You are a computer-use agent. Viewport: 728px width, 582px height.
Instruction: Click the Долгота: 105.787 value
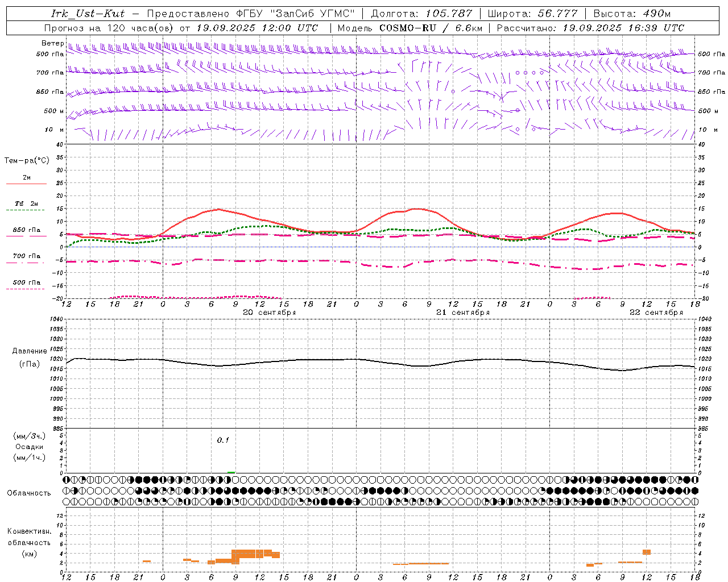422,14
